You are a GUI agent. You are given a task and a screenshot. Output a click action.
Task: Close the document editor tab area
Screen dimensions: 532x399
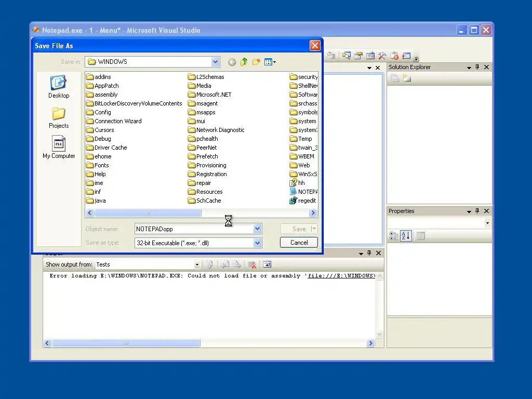[x=378, y=68]
